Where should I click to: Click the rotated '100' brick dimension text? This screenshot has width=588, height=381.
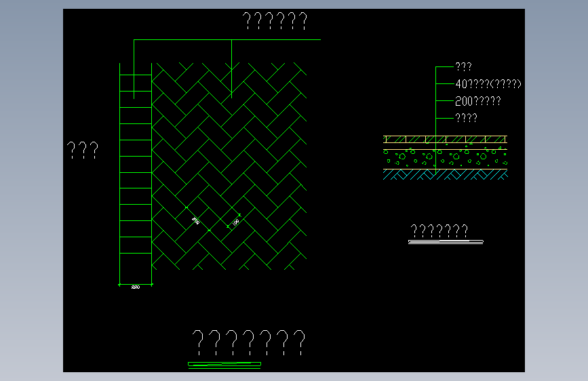click(x=236, y=222)
